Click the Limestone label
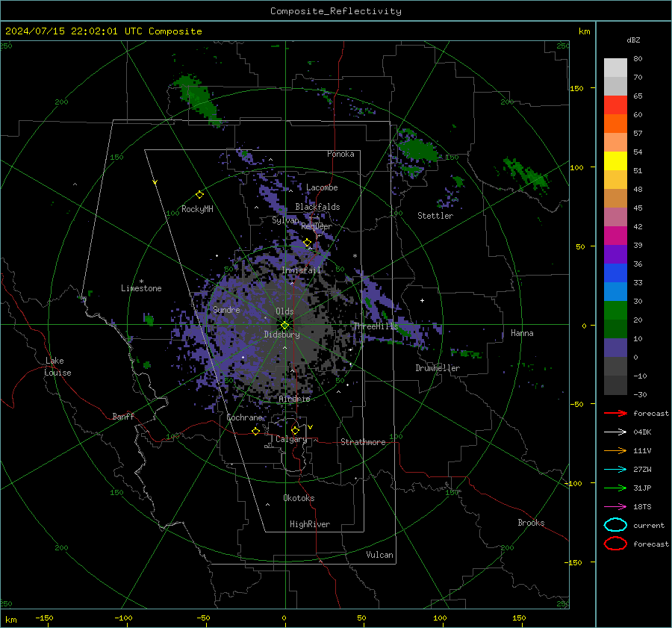This screenshot has width=672, height=628. point(141,288)
